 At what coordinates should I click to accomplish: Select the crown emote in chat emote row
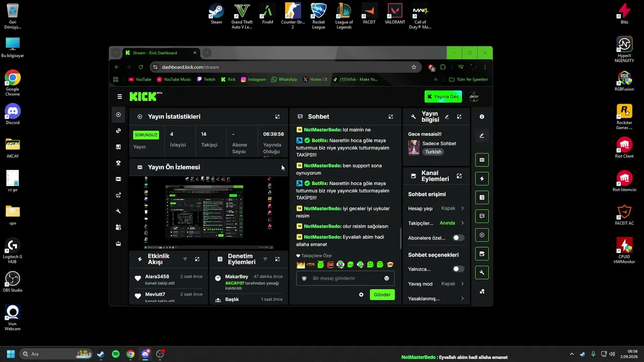click(301, 264)
